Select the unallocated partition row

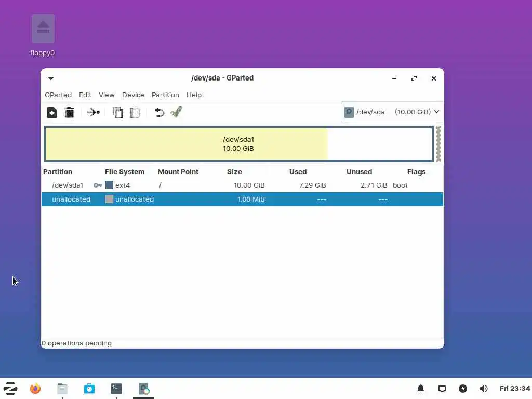tap(242, 199)
